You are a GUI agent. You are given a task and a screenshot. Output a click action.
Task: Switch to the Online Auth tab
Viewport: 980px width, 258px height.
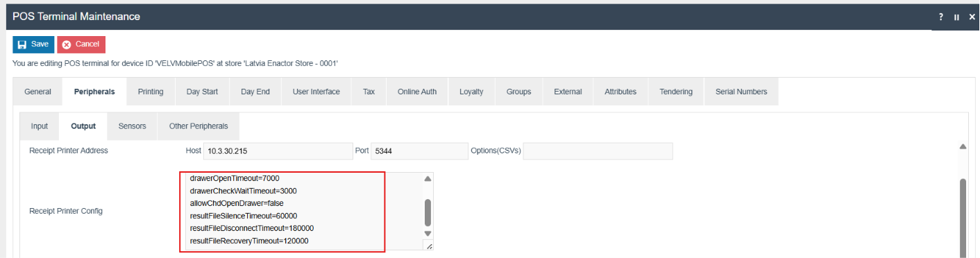(417, 92)
